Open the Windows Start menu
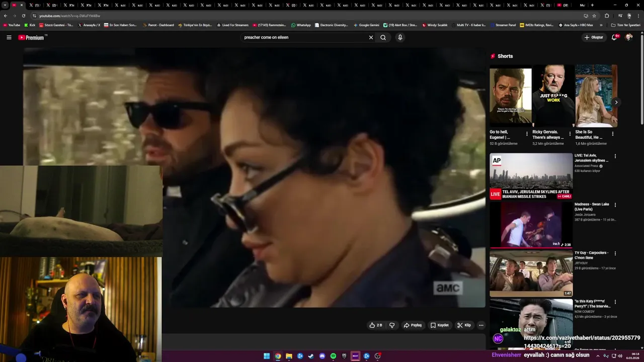 click(x=267, y=356)
